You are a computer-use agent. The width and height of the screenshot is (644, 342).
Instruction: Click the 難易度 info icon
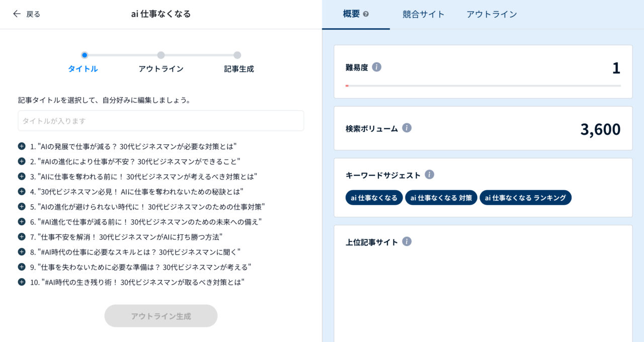click(376, 66)
